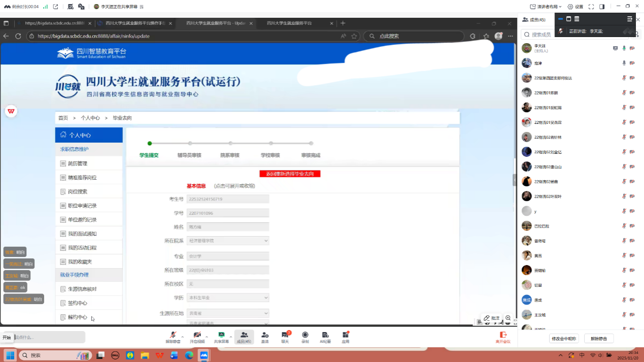This screenshot has height=362, width=644.
Task: Click Leave Meeting (离开会议) button
Action: 503,337
